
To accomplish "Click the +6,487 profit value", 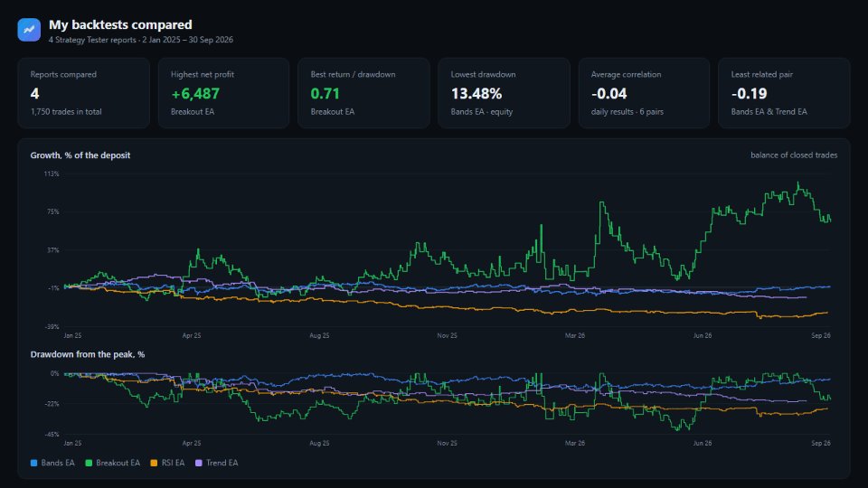I will pos(195,94).
